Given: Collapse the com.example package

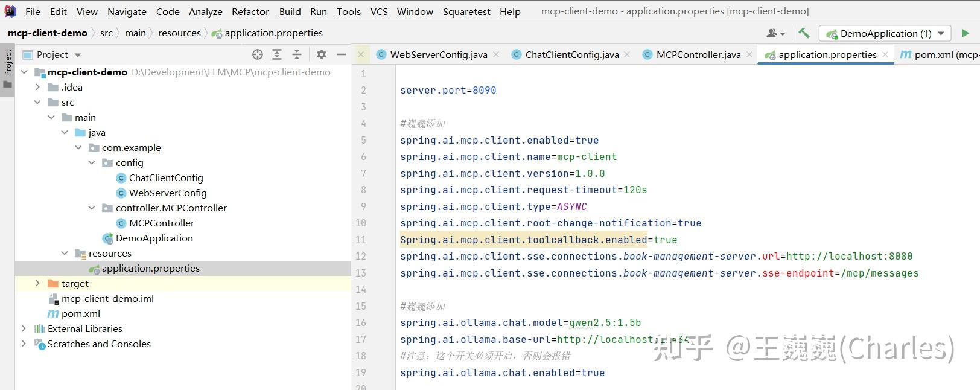Looking at the screenshot, I should click(79, 147).
